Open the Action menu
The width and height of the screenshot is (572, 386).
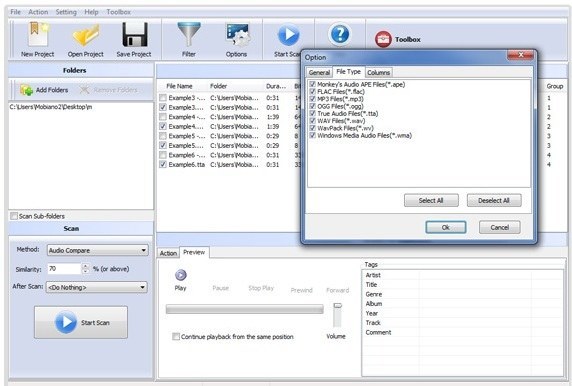click(38, 12)
